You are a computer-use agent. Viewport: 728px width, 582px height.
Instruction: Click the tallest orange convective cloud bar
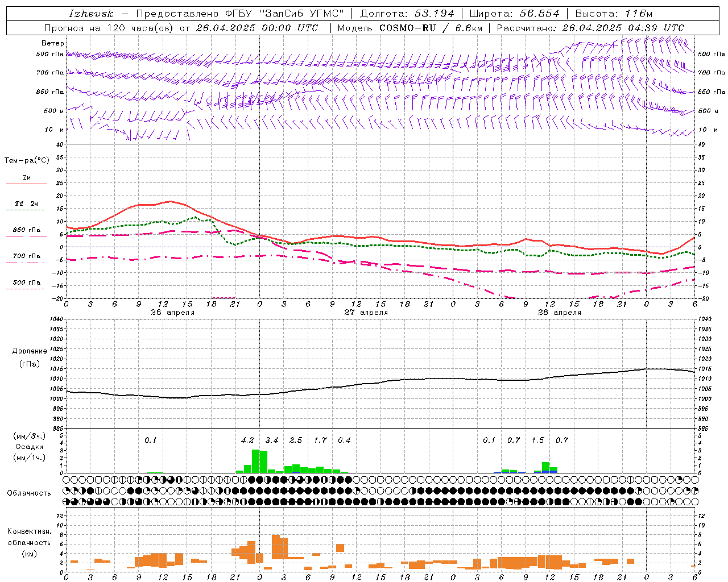(276, 547)
